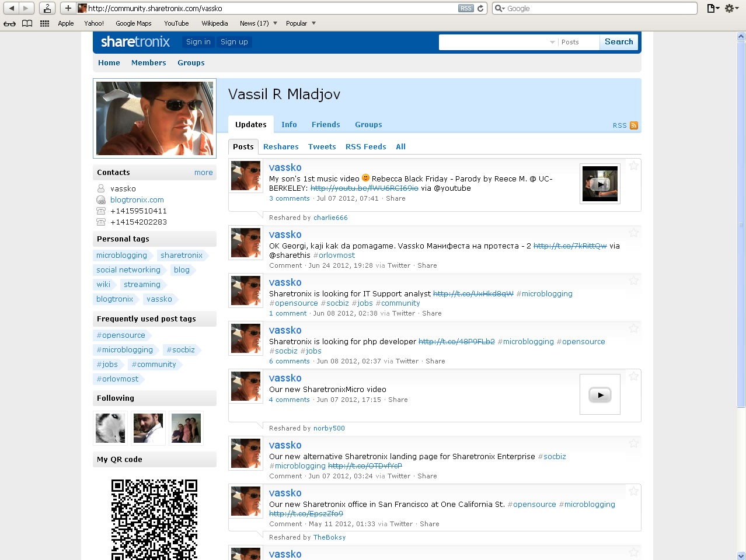
Task: Click the Apple bookmark
Action: 66,23
